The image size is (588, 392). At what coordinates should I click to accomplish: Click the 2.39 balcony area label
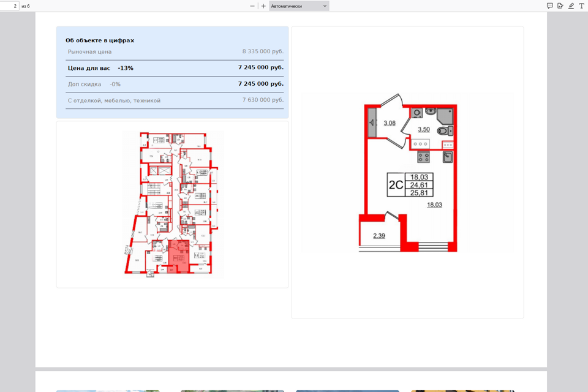coord(379,236)
